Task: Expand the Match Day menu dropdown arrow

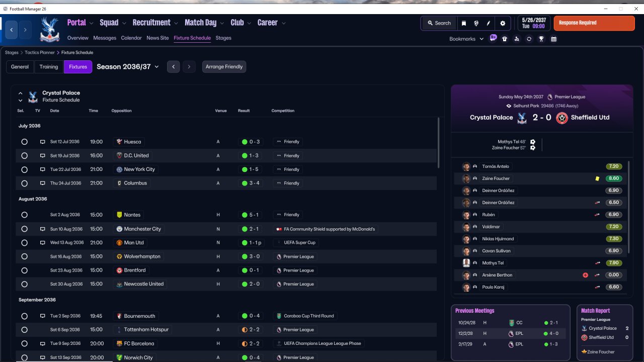Action: click(x=222, y=23)
